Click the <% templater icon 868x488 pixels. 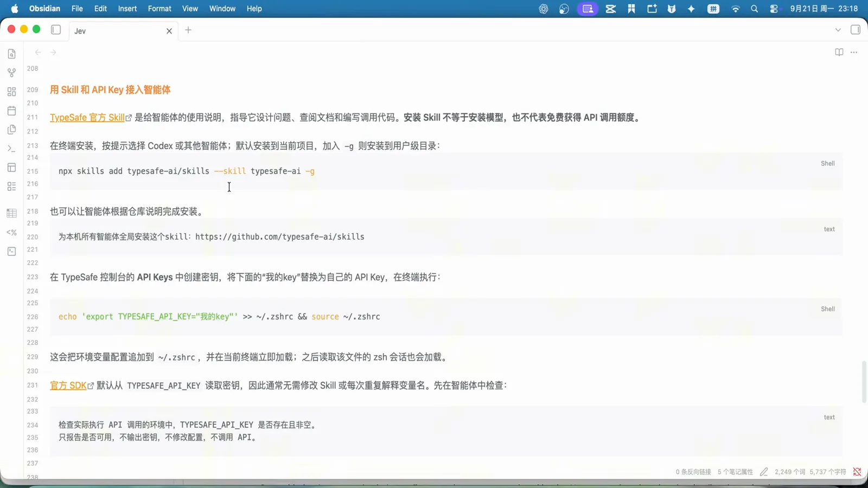point(11,233)
